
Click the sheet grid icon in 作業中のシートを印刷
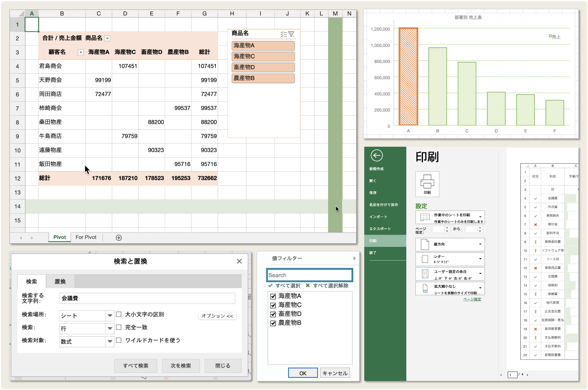[425, 217]
